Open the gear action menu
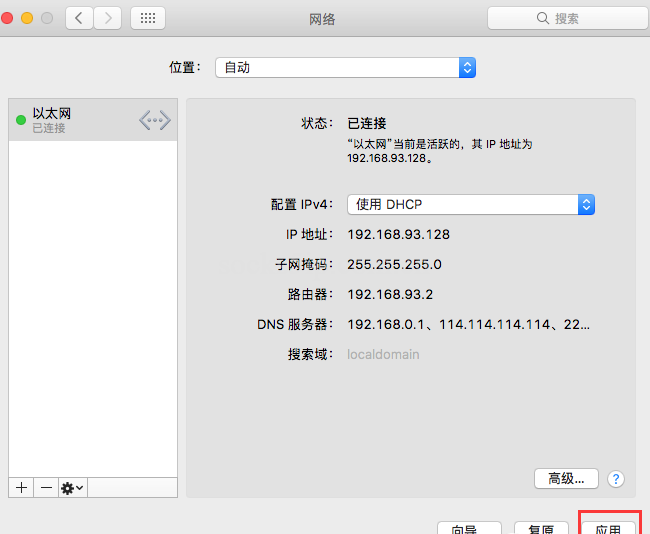Screen dimensions: 650x534 (73, 487)
